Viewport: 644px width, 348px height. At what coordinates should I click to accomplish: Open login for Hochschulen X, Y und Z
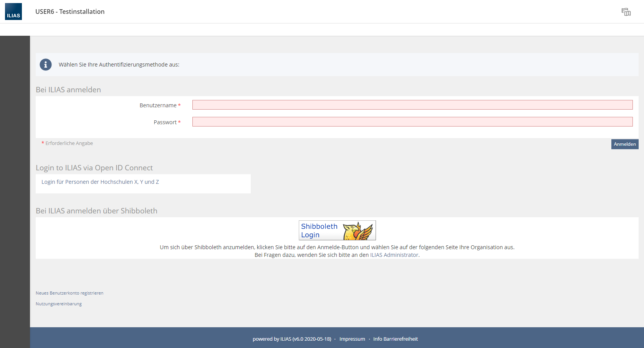click(100, 182)
